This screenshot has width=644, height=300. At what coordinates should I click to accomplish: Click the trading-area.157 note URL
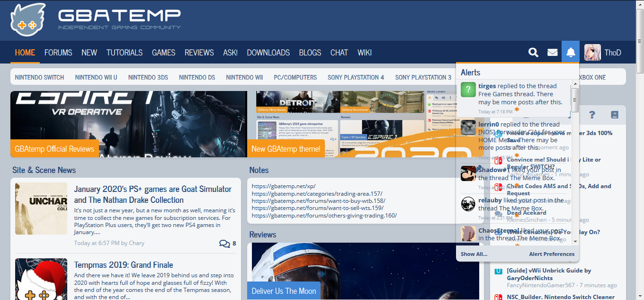tap(317, 194)
